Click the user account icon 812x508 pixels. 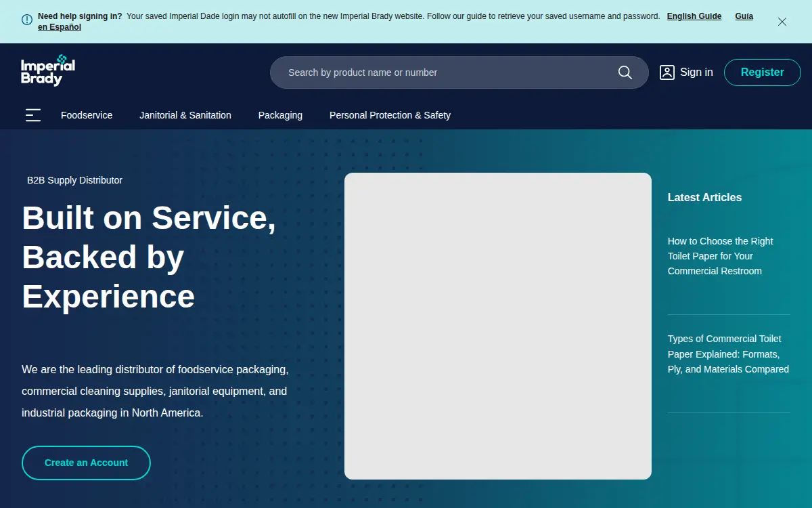click(667, 72)
